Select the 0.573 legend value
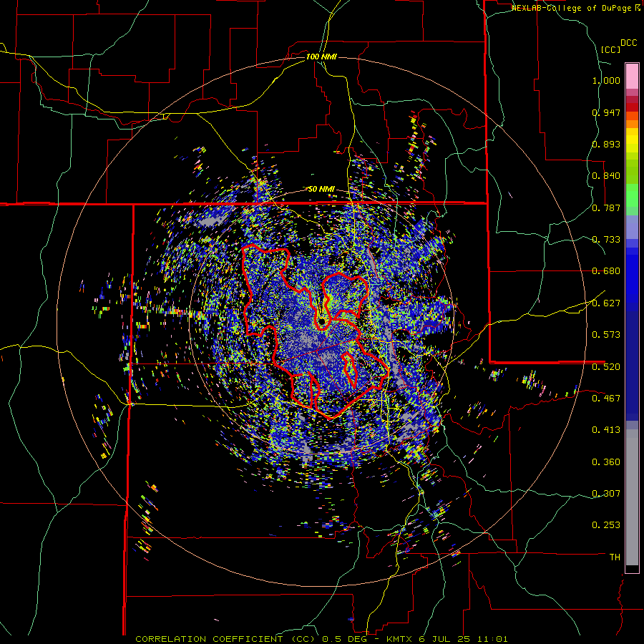Screen dimensions: 644x644 pyautogui.click(x=606, y=335)
